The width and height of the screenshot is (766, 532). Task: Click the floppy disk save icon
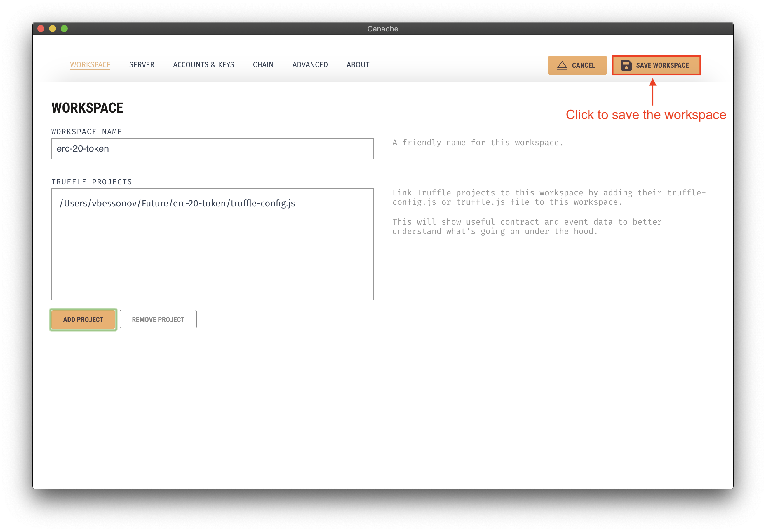pos(626,65)
